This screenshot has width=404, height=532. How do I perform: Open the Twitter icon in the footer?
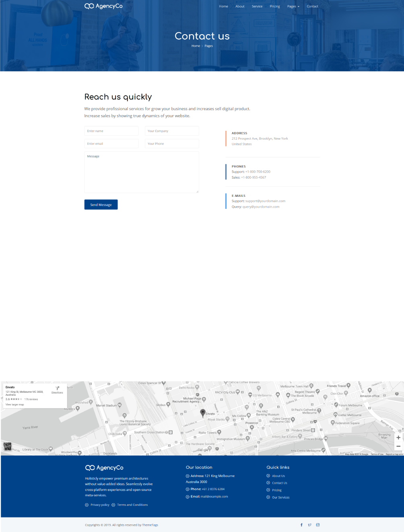click(309, 525)
